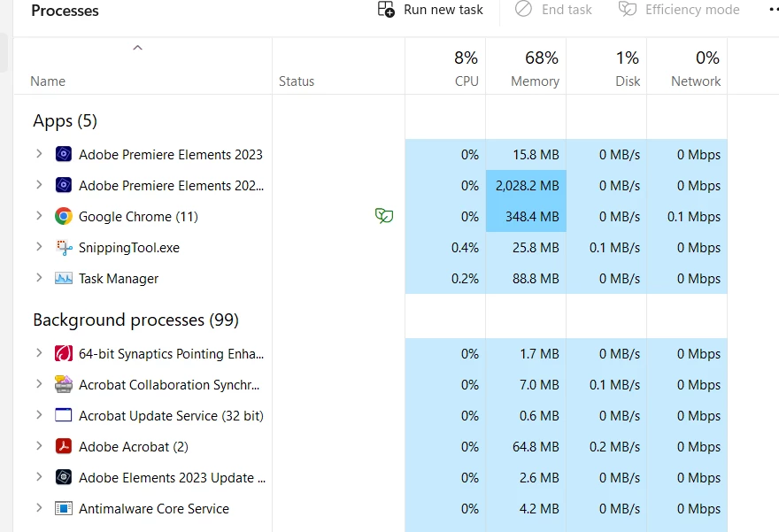Expand the Task Manager process row
The image size is (779, 532).
tap(39, 278)
